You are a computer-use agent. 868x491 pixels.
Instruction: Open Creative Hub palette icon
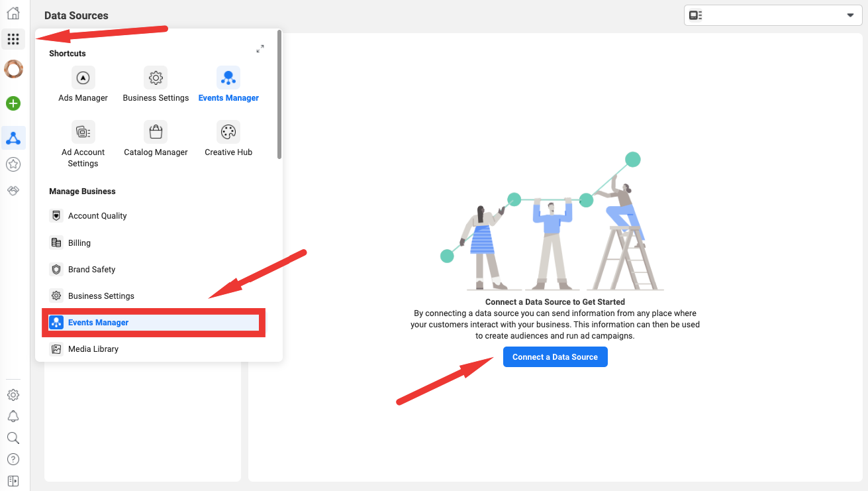pyautogui.click(x=228, y=132)
